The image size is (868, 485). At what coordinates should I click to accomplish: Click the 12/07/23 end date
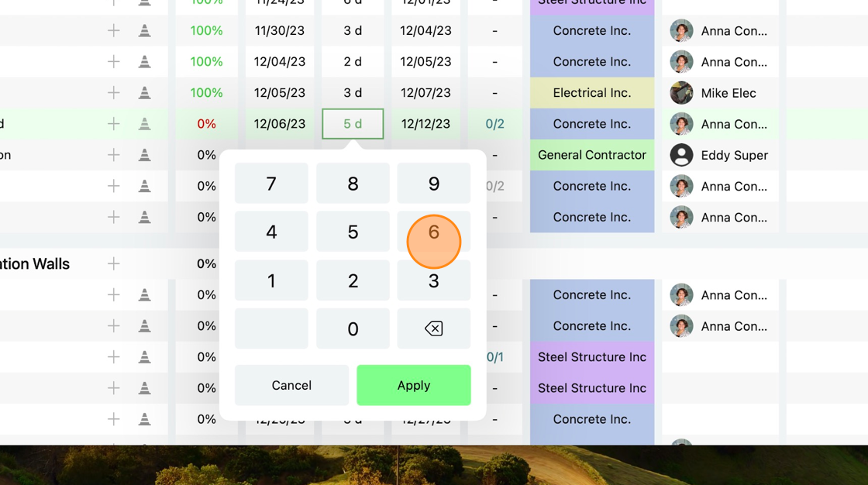425,92
